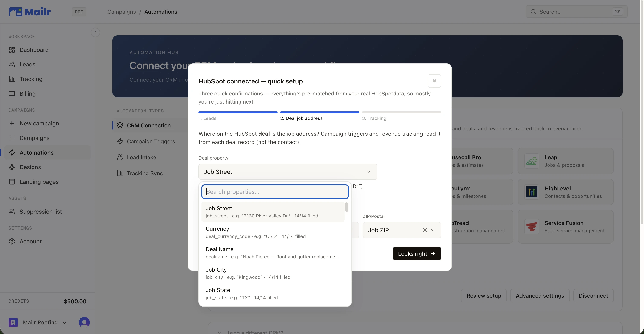The width and height of the screenshot is (644, 334).
Task: Open the Job ZIP dropdown chevron
Action: pyautogui.click(x=433, y=230)
